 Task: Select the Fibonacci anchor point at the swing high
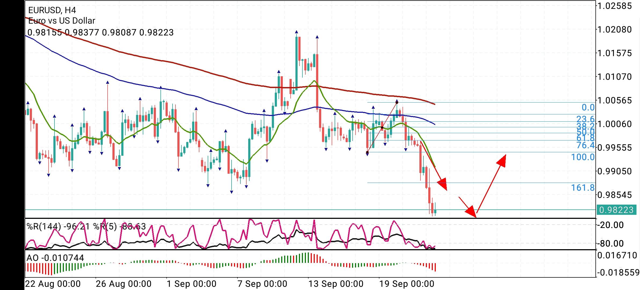click(x=397, y=102)
